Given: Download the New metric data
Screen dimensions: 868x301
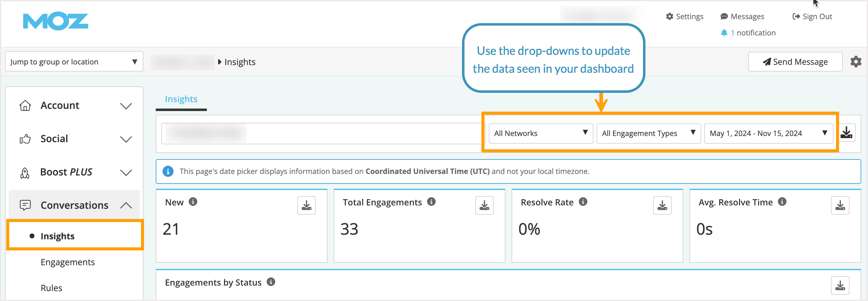Looking at the screenshot, I should point(306,205).
